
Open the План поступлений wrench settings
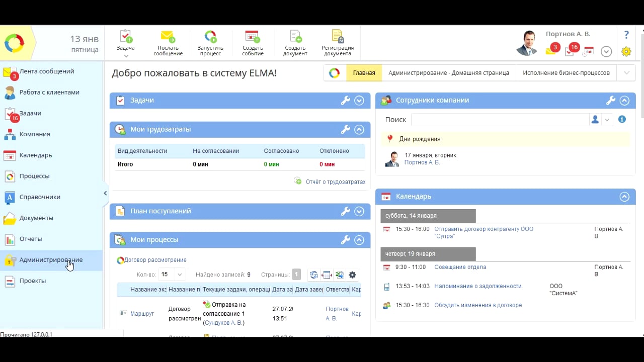tap(345, 211)
